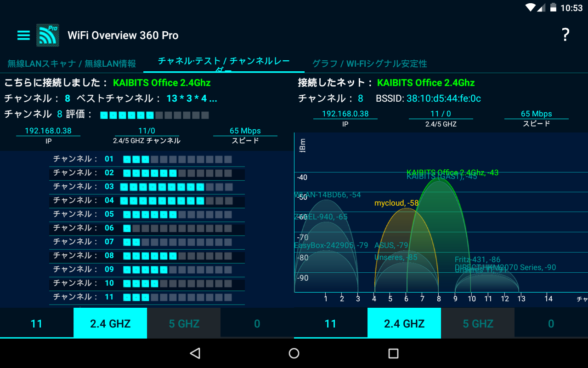Select チャンネル 10 row
The width and height of the screenshot is (588, 368).
147,283
